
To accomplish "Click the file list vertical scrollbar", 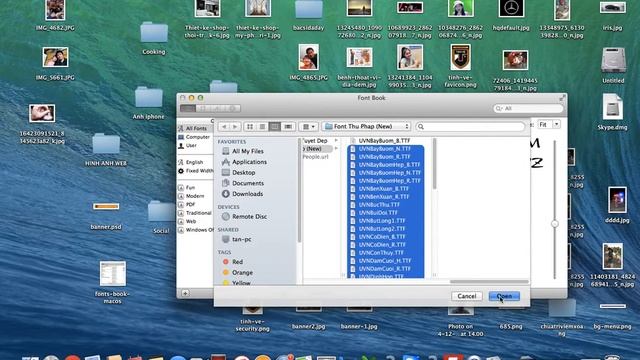I will [x=434, y=164].
